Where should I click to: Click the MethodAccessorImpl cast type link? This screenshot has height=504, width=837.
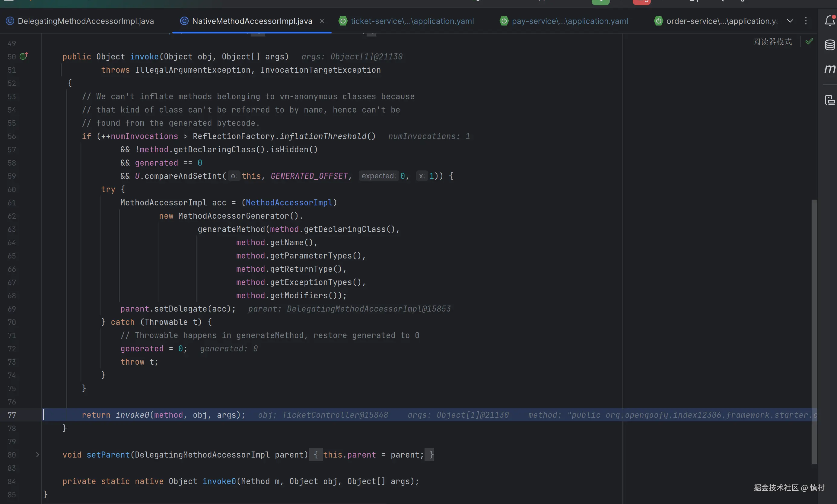tap(289, 203)
